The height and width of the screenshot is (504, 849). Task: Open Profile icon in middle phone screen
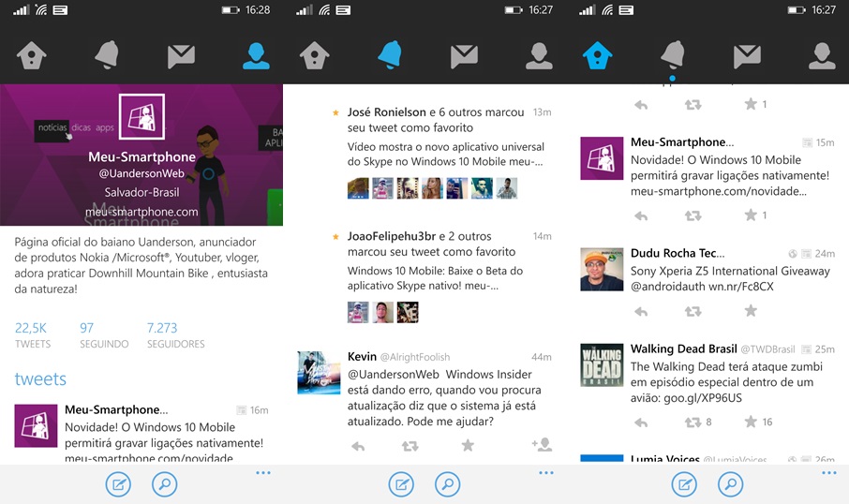tap(539, 56)
